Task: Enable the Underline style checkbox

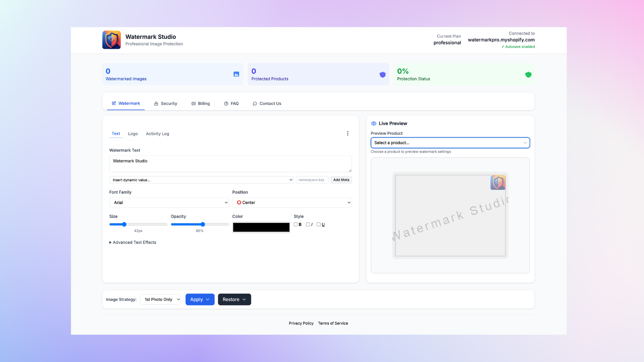Action: (x=318, y=224)
